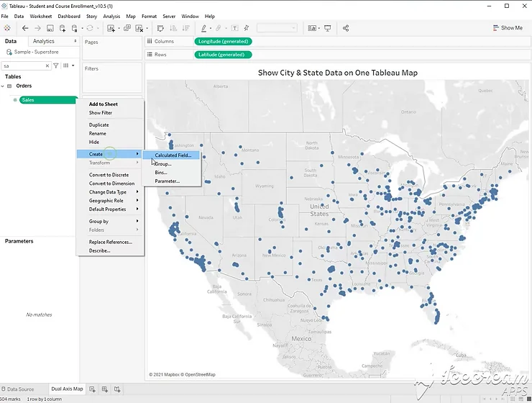Viewport: 532px width, 403px height.
Task: Open the Analytics pane options arrow
Action: click(x=75, y=41)
